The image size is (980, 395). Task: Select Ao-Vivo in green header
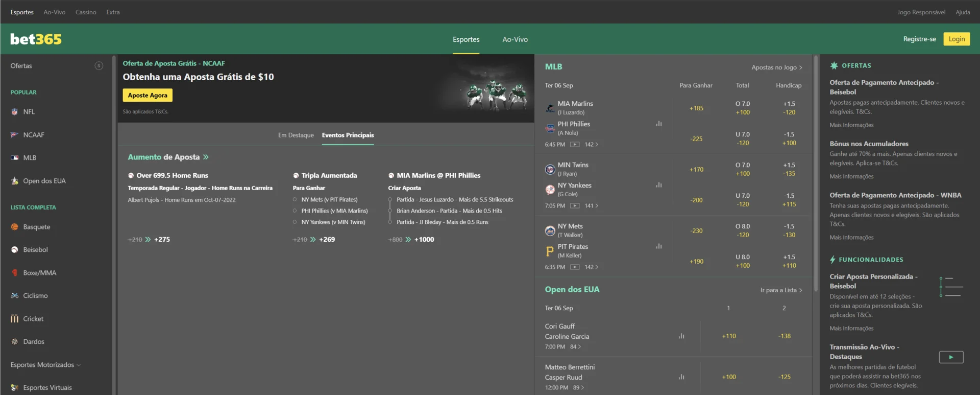click(x=515, y=39)
